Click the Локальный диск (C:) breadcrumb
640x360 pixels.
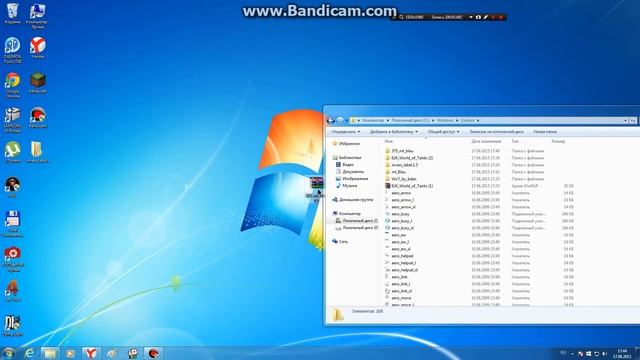(410, 120)
